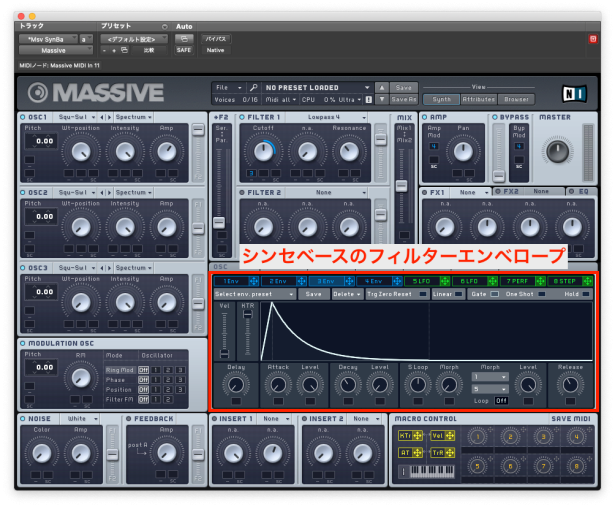Switch to the 1 Env tab

pyautogui.click(x=229, y=281)
